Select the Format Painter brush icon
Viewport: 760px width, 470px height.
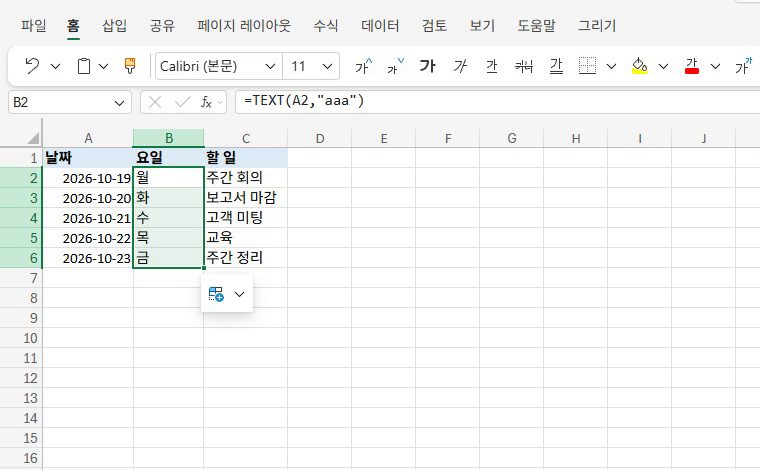(130, 66)
